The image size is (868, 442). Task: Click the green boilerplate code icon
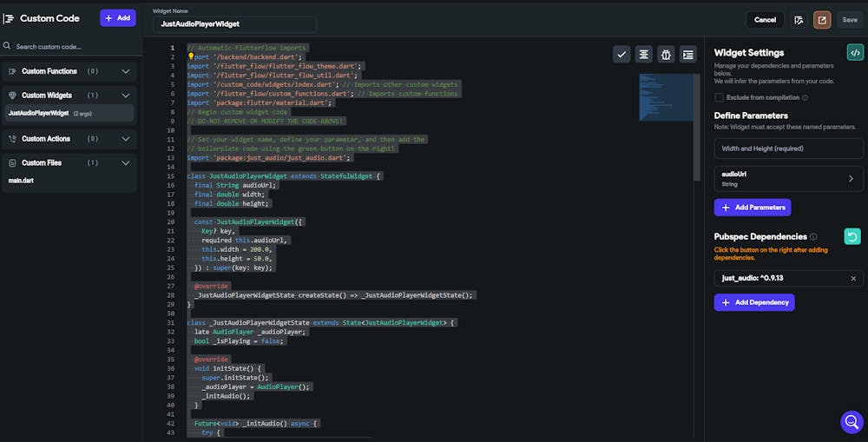pos(854,52)
